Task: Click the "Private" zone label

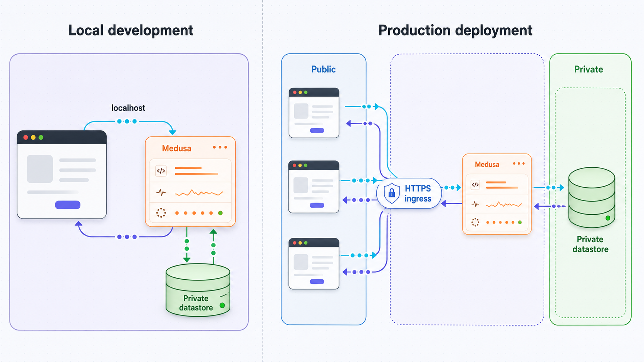Action: pos(589,69)
